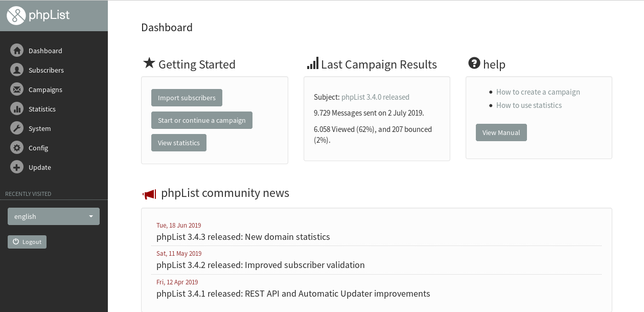Click the Dashboard home icon
The width and height of the screenshot is (644, 312).
[x=17, y=51]
